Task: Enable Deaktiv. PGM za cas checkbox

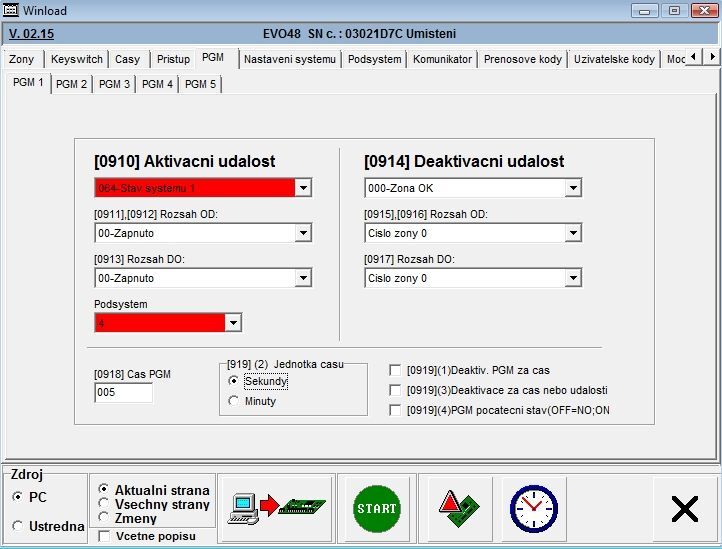Action: [x=396, y=370]
